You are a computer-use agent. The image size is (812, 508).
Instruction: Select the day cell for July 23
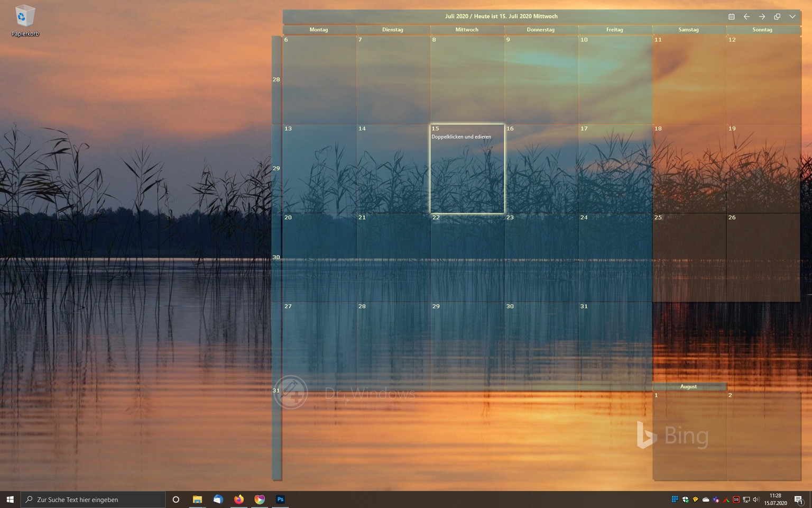pos(541,258)
